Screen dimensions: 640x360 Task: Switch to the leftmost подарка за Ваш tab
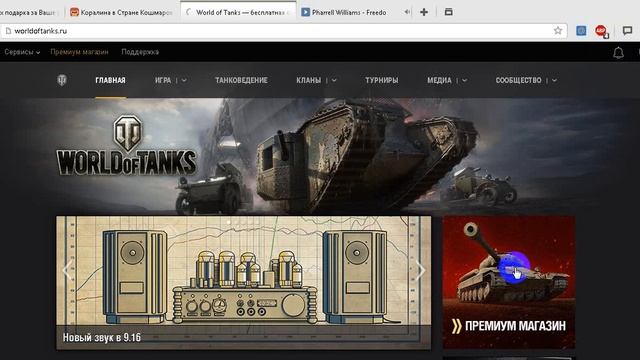(x=29, y=12)
